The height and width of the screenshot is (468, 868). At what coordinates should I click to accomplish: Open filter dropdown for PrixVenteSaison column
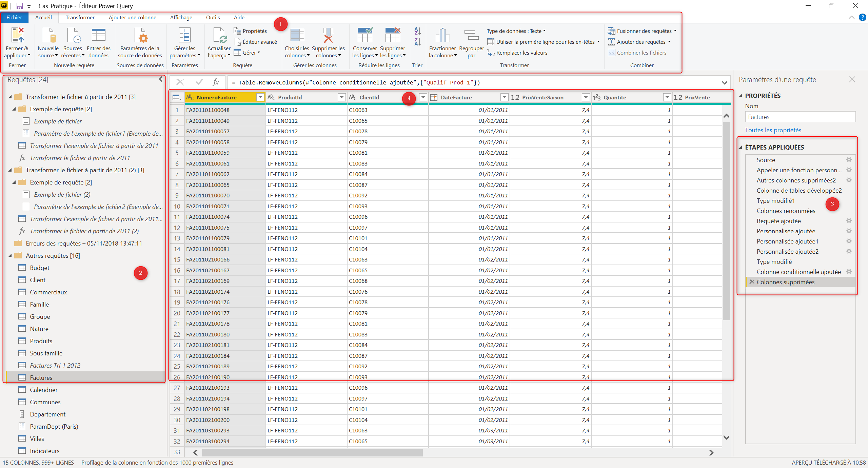pos(586,97)
